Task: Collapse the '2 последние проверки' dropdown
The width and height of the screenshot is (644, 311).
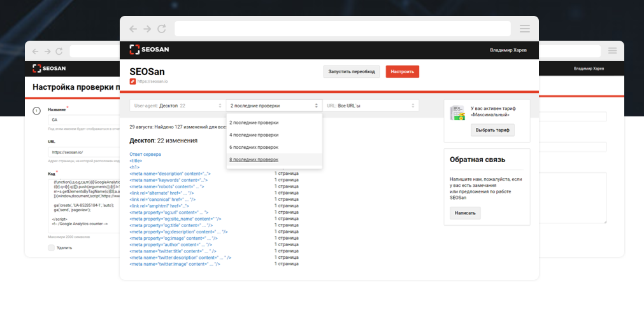Action: [x=274, y=106]
